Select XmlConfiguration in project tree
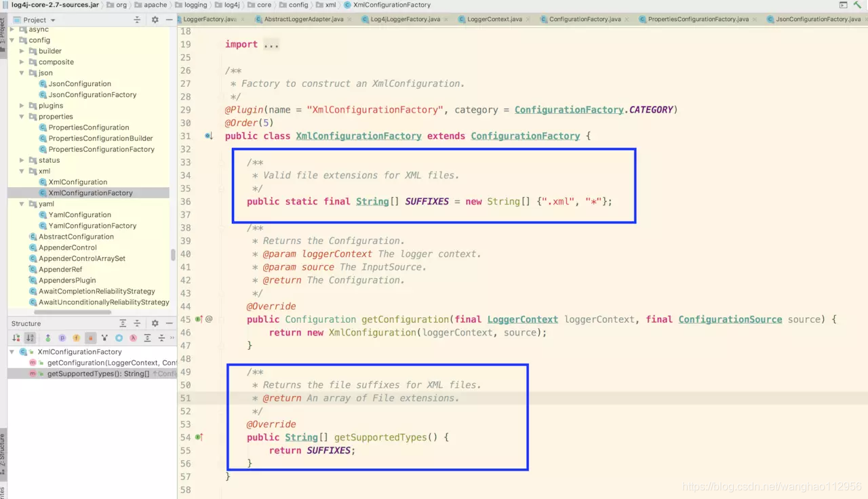The image size is (868, 499). click(x=77, y=182)
